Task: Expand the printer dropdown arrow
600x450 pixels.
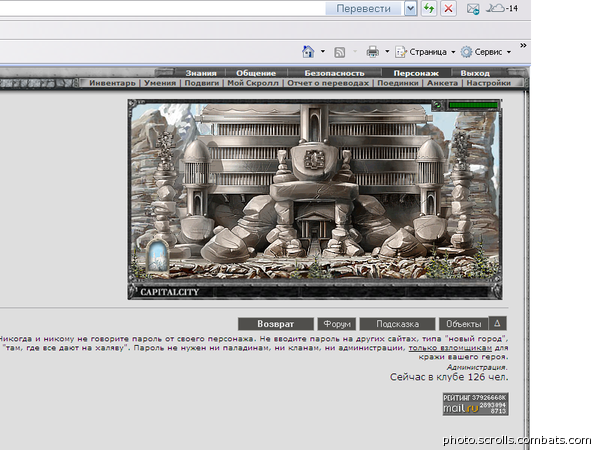Action: [x=387, y=51]
